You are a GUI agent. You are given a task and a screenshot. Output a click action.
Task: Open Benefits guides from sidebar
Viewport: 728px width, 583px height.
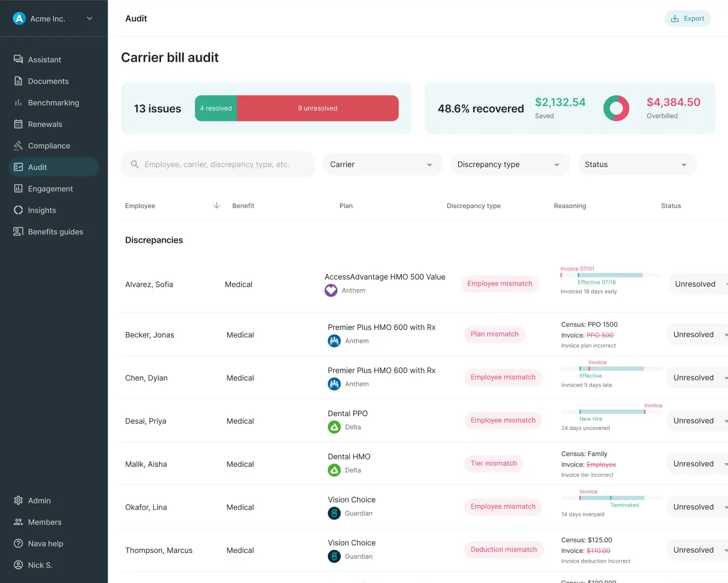55,232
